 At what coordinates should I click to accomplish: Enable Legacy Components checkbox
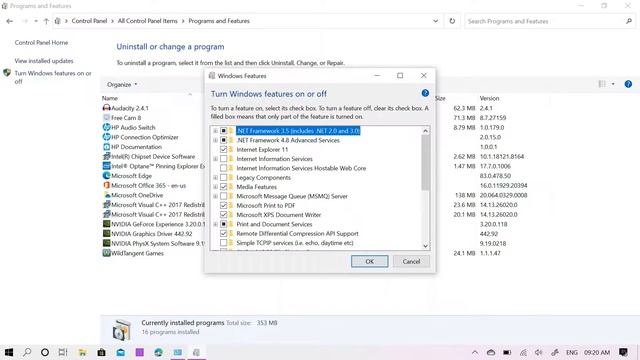223,178
